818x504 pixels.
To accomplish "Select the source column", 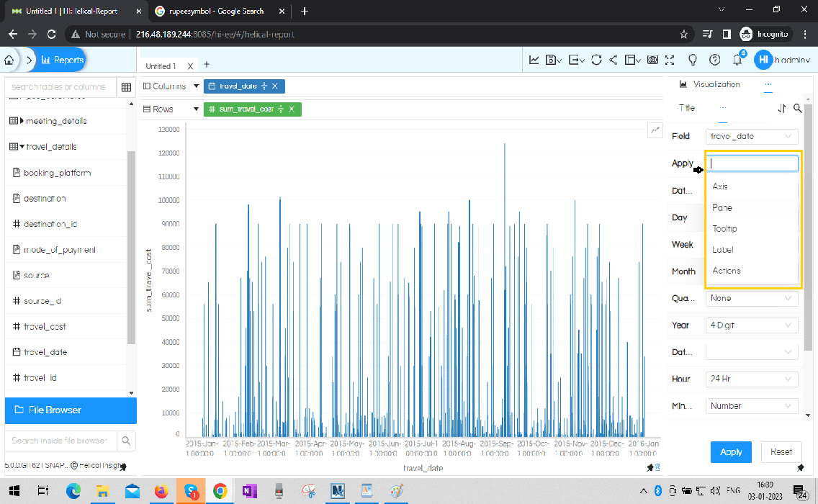I will coord(36,275).
